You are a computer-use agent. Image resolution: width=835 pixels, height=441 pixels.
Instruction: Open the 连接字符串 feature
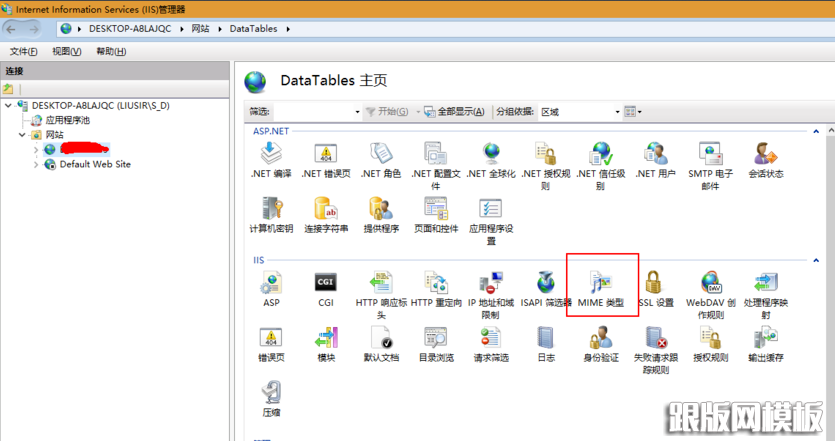click(326, 215)
